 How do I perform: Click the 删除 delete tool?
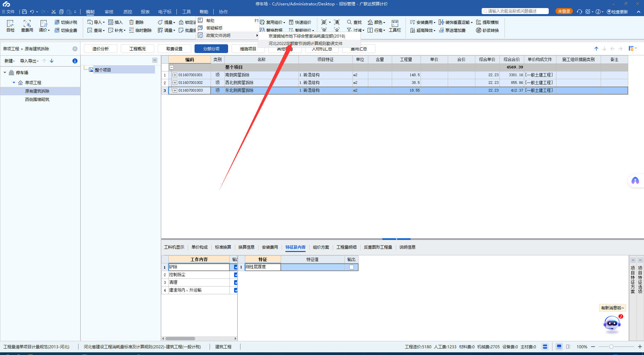pos(137,22)
